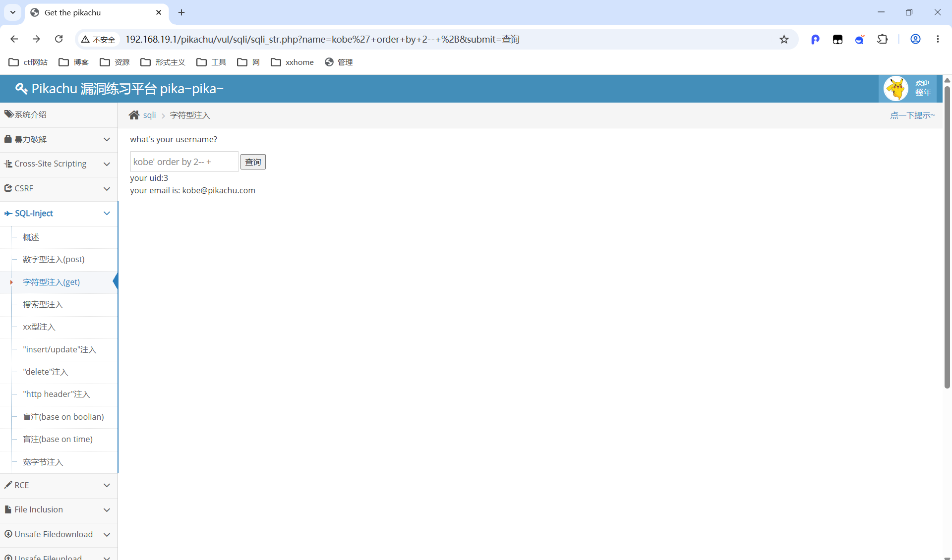
Task: Open the 形式主义 bookmark folder
Action: [163, 62]
